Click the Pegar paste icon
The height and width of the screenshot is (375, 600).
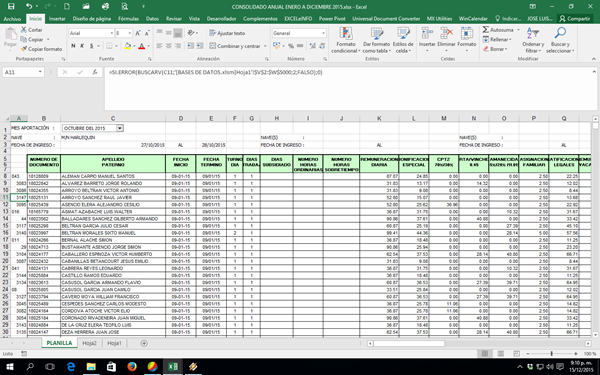pyautogui.click(x=10, y=38)
